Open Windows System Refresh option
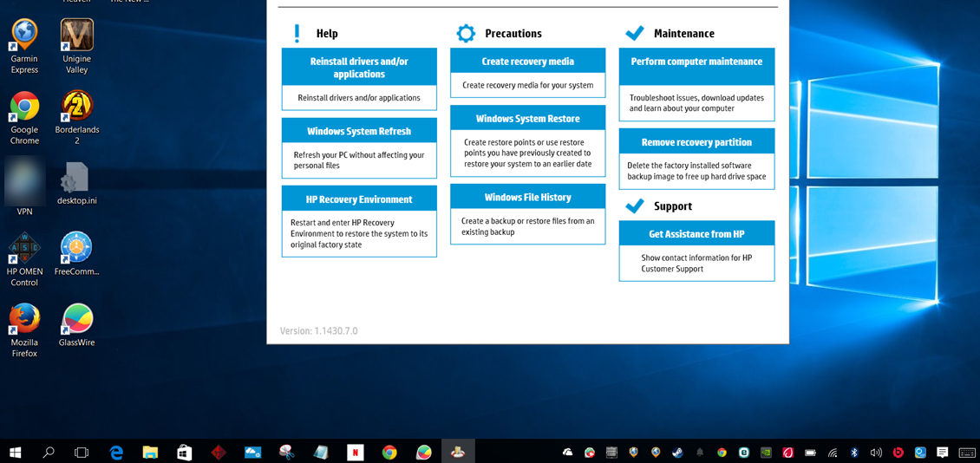This screenshot has height=463, width=980. 359,132
